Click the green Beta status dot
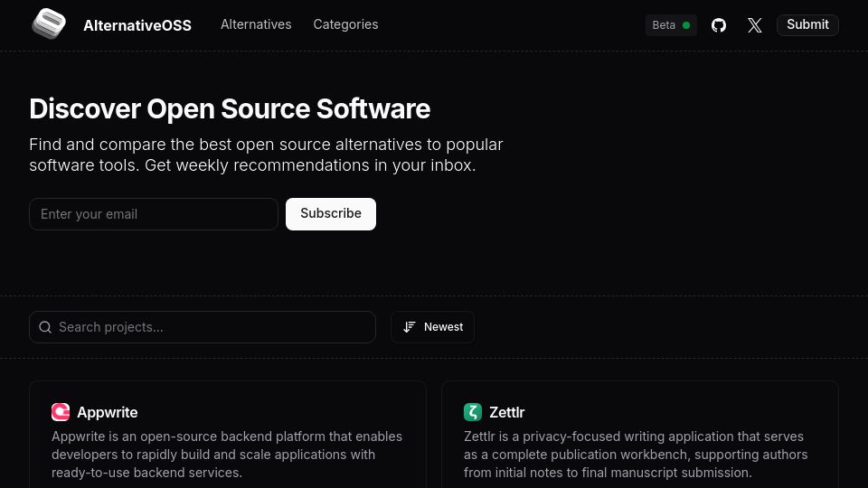Image resolution: width=868 pixels, height=488 pixels. pos(686,25)
